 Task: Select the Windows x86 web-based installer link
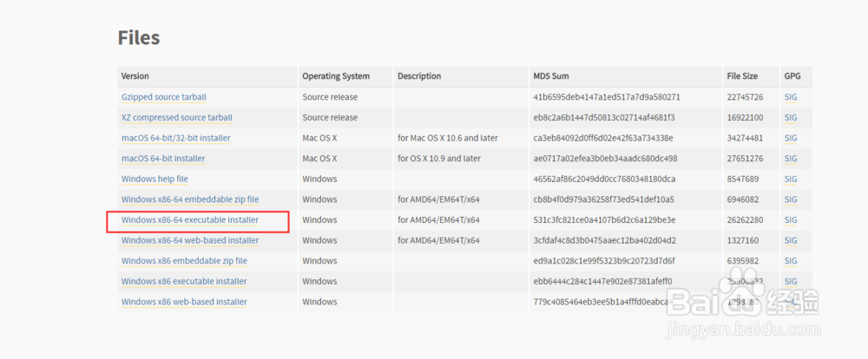184,302
